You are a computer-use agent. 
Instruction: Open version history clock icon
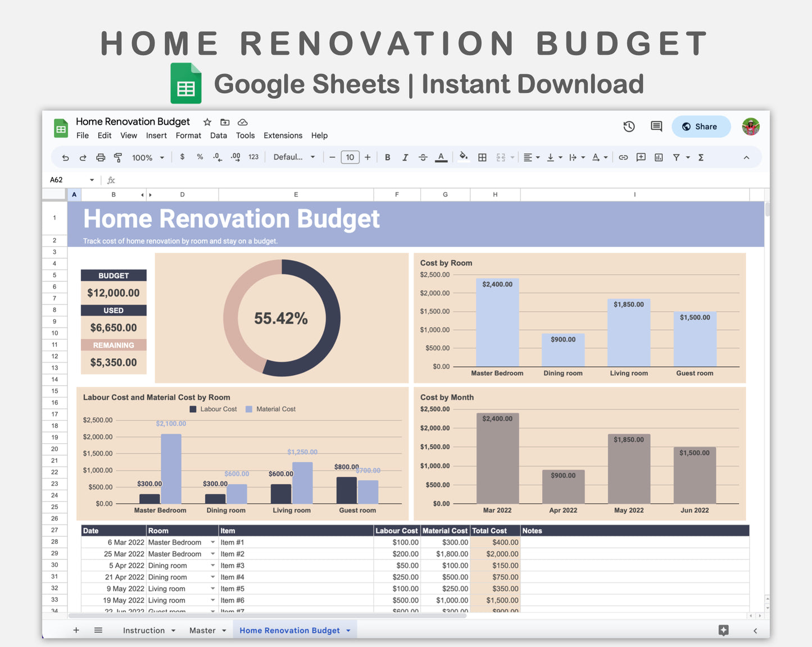click(629, 127)
